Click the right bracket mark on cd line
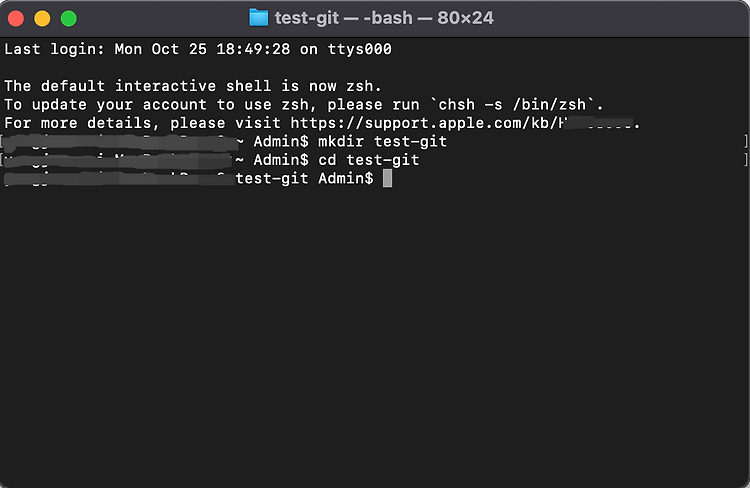 pyautogui.click(x=745, y=159)
